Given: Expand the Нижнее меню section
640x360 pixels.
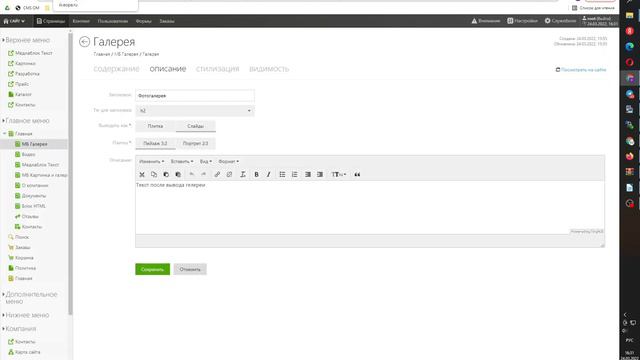Looking at the screenshot, I should point(26,315).
